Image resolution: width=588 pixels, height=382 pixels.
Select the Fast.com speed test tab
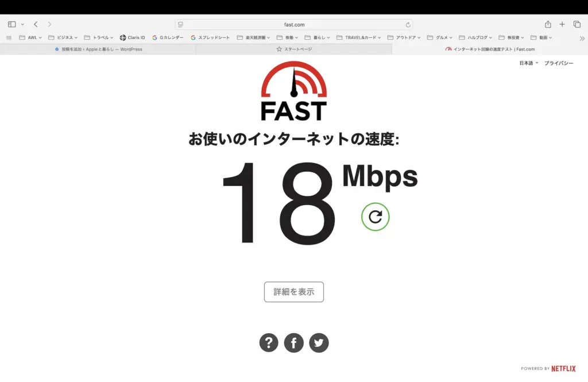[x=490, y=49]
